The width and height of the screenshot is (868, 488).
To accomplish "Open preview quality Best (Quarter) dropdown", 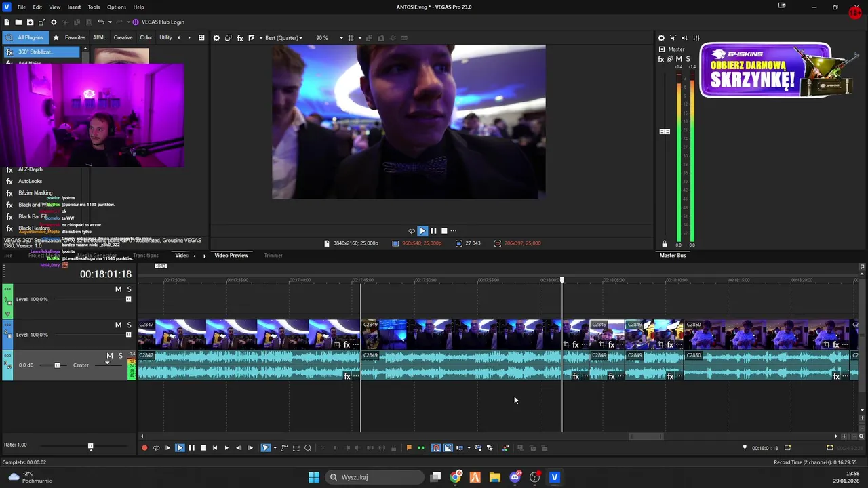I will point(284,38).
